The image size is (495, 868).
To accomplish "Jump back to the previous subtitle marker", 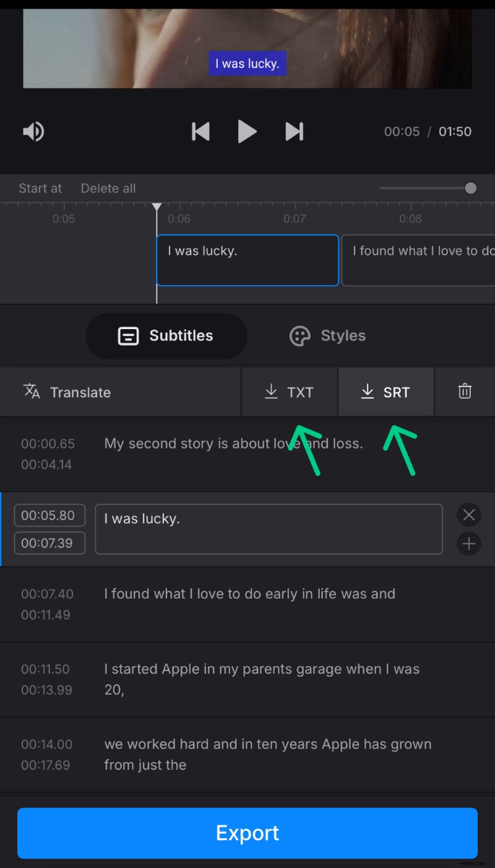I will point(200,131).
